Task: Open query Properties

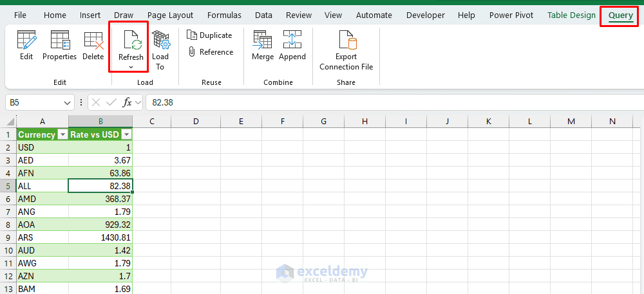Action: click(59, 46)
